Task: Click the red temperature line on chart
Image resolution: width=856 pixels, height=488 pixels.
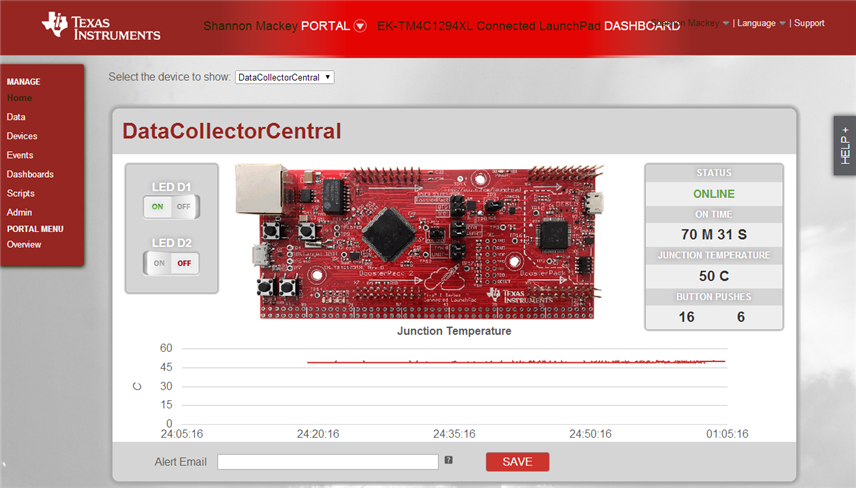Action: point(516,361)
